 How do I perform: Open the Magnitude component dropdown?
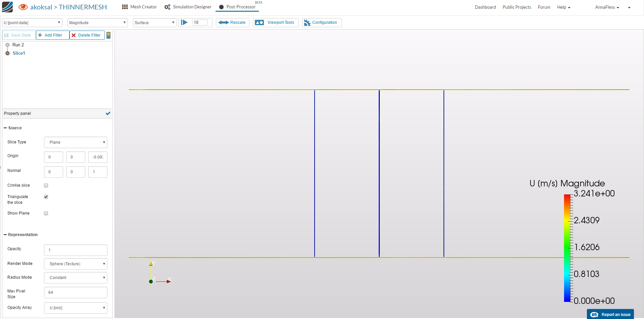[x=97, y=22]
